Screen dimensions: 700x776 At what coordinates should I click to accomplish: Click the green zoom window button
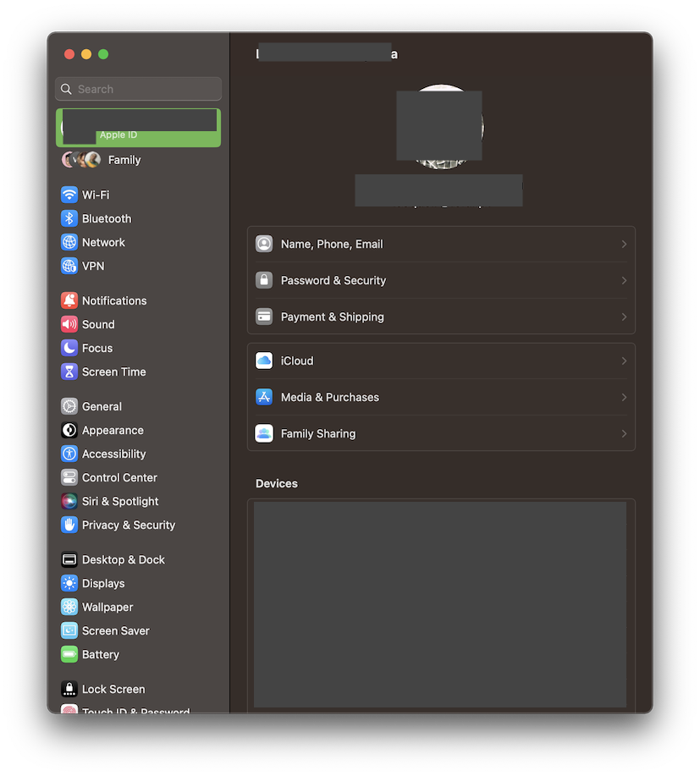(x=103, y=54)
